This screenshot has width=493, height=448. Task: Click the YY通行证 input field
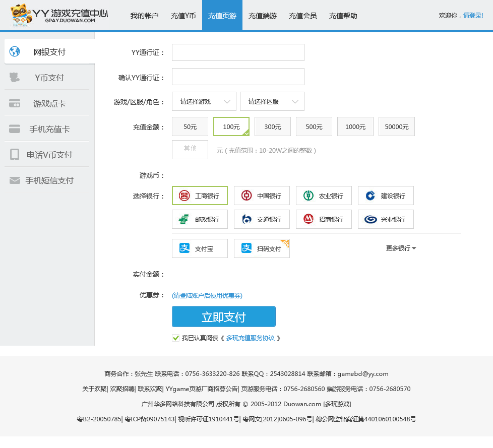pos(238,52)
